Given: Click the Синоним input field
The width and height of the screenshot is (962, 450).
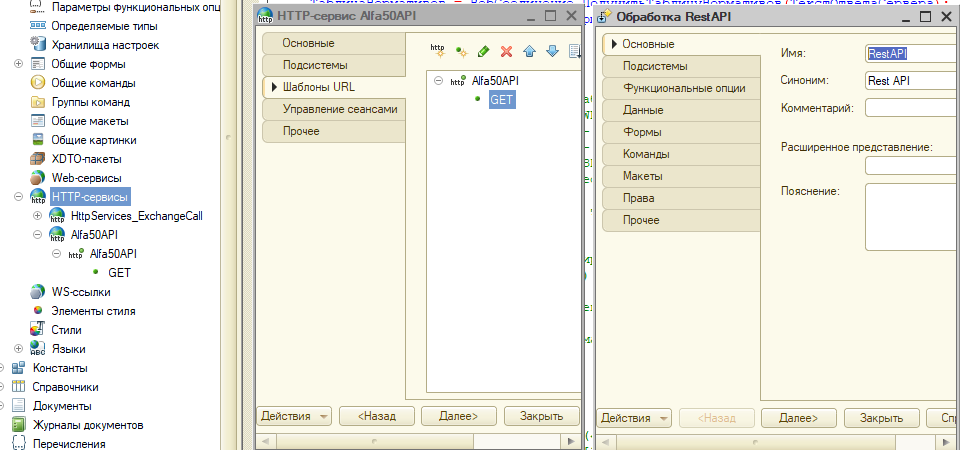Looking at the screenshot, I should pos(912,81).
